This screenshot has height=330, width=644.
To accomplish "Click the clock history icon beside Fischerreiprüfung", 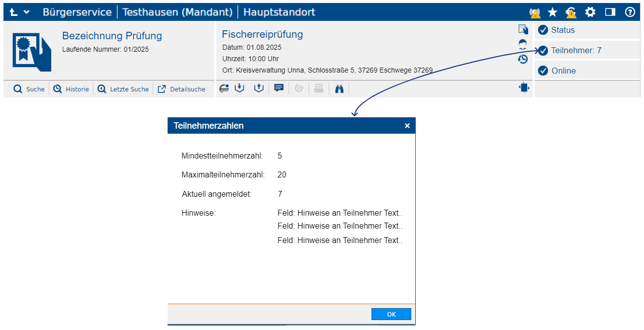I will click(x=523, y=59).
